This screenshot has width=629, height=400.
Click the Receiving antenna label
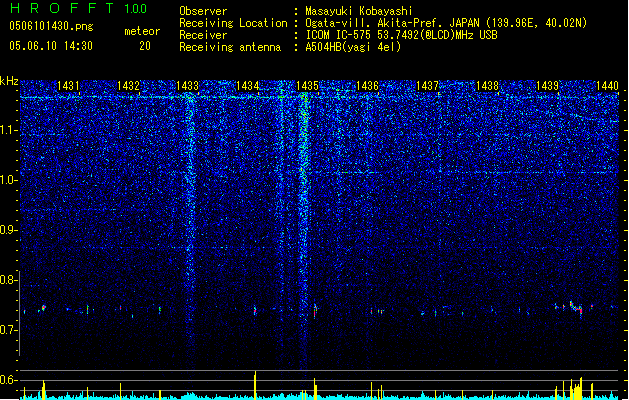[230, 47]
